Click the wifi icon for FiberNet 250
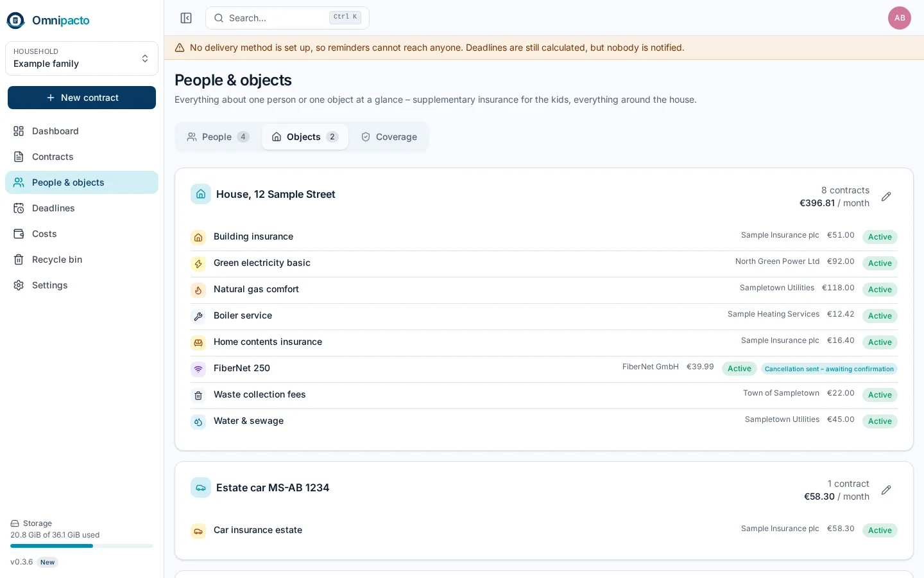 (x=198, y=369)
